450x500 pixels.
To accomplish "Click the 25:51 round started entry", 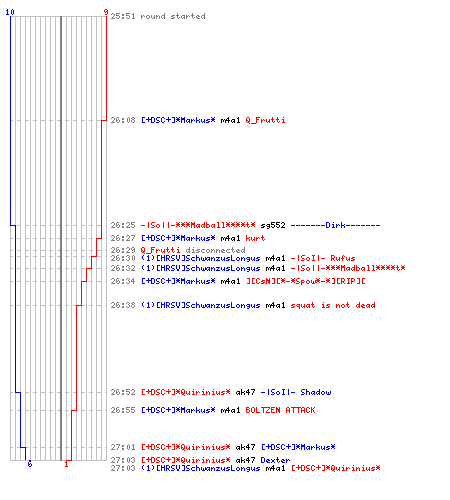I will 158,16.
